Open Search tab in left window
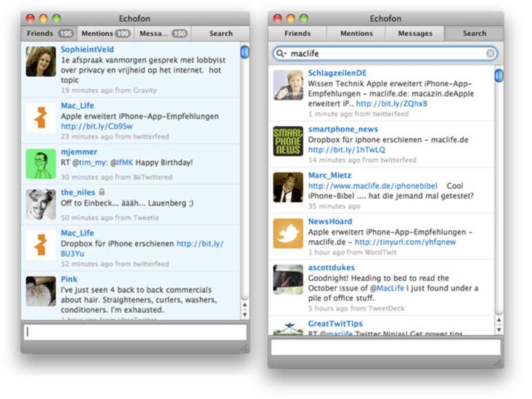The width and height of the screenshot is (532, 399). pos(220,34)
